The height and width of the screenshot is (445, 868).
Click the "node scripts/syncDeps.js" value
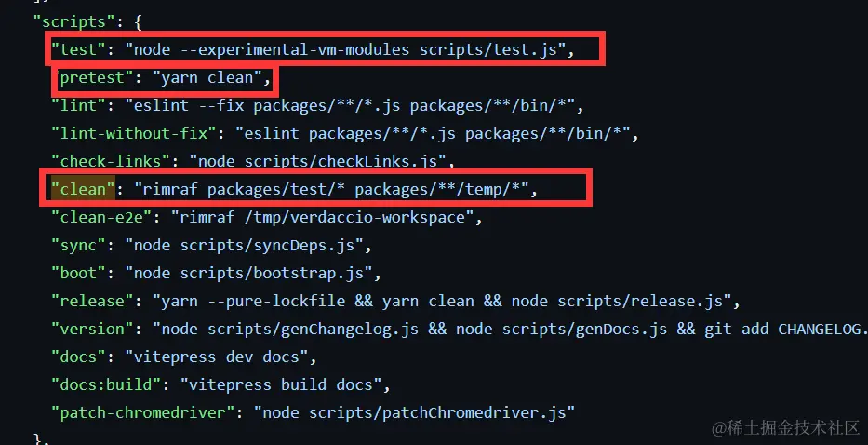[246, 246]
